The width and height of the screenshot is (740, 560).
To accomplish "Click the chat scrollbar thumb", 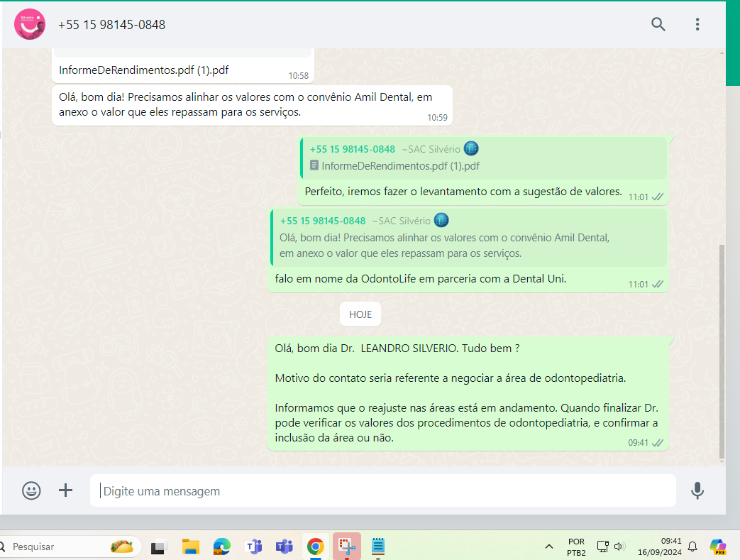I will click(x=721, y=351).
